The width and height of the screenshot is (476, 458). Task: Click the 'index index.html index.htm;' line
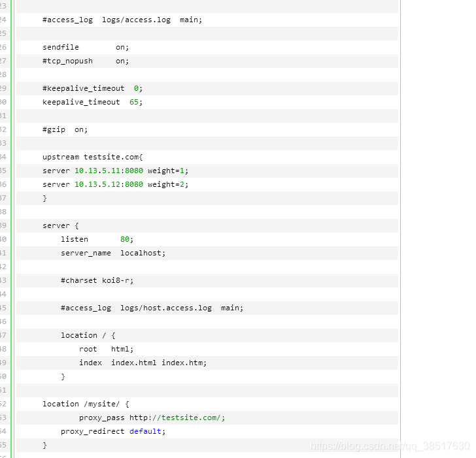click(143, 363)
